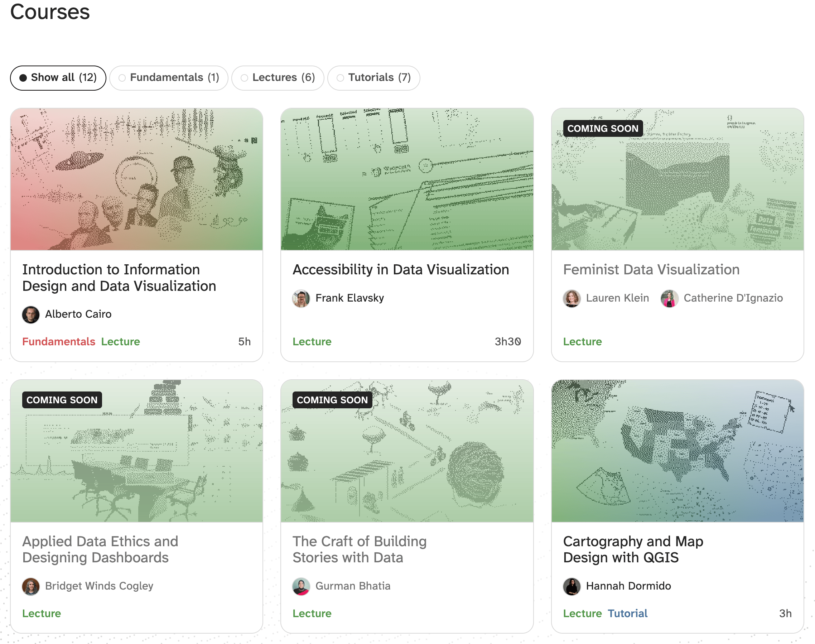Select the Lectures filter
The height and width of the screenshot is (644, 815).
(x=278, y=78)
